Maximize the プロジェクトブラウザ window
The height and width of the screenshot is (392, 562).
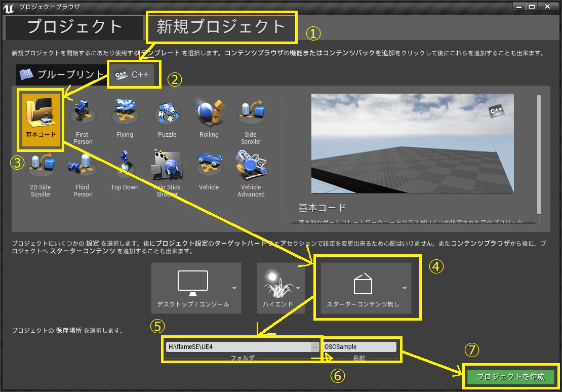(x=532, y=7)
